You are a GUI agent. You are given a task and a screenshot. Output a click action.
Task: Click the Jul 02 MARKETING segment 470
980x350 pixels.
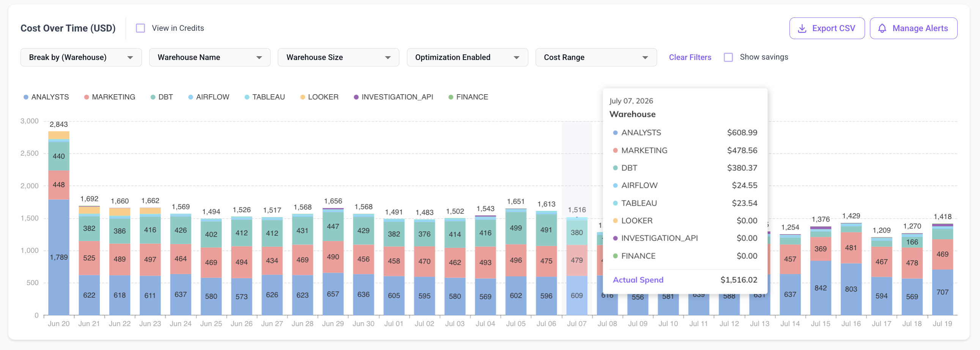(425, 262)
